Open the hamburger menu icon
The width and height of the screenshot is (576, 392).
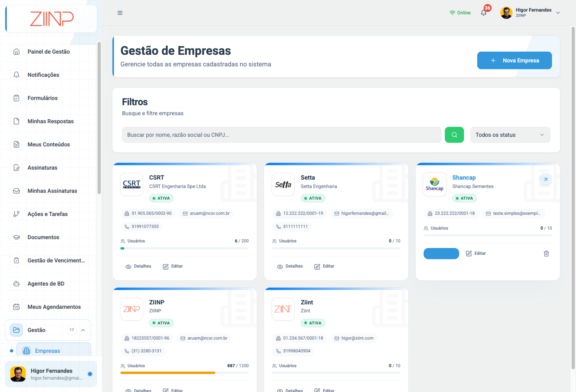click(120, 13)
